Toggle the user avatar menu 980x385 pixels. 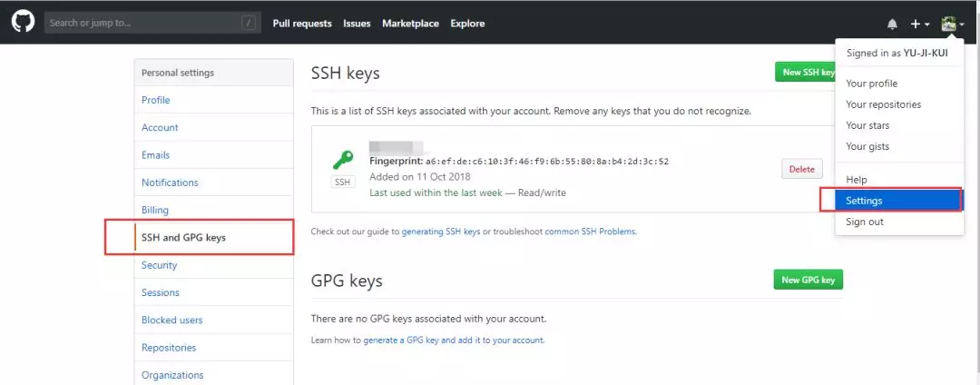tap(952, 24)
